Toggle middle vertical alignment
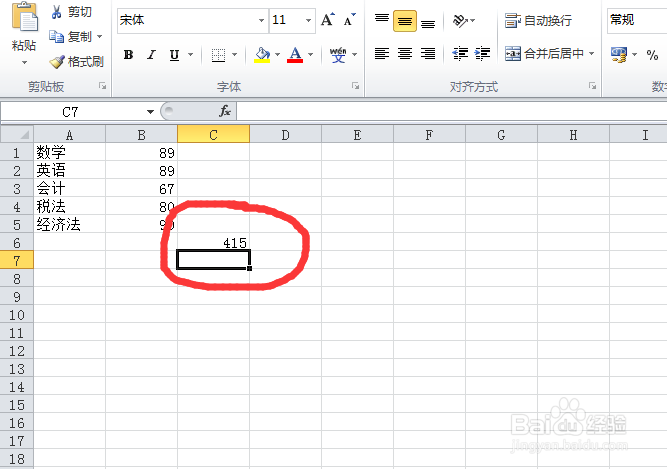667x469 pixels. [x=405, y=21]
